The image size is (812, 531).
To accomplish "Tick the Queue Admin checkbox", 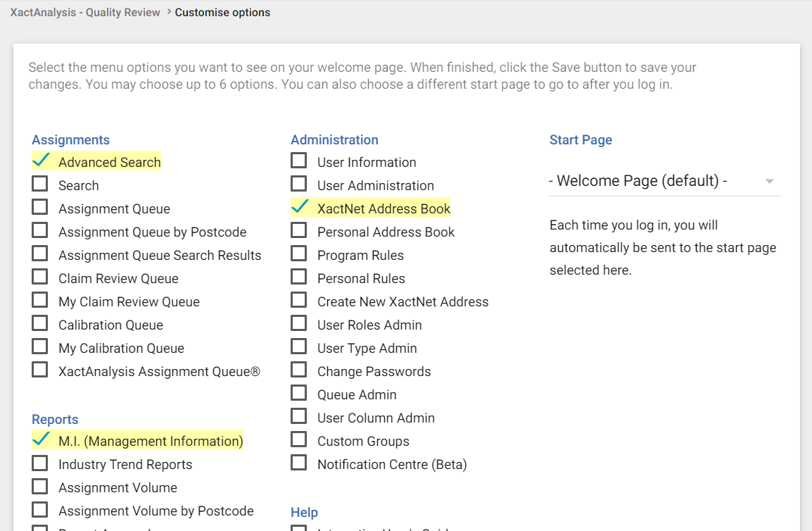I will (299, 394).
